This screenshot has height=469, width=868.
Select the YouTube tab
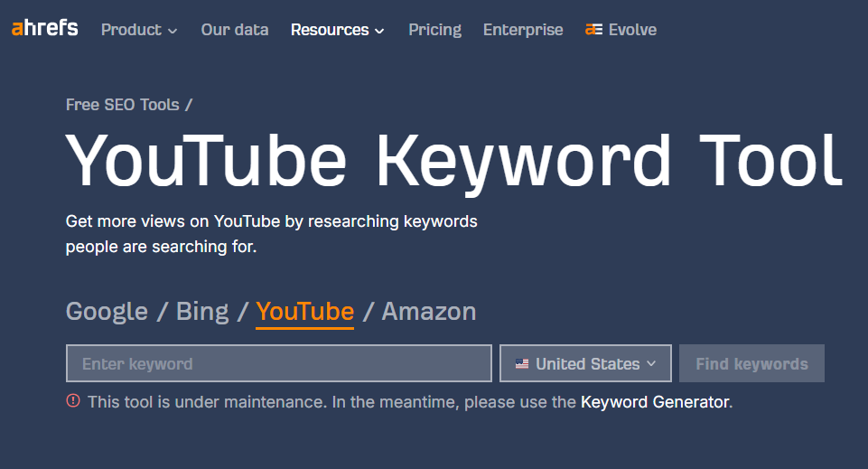pos(304,312)
